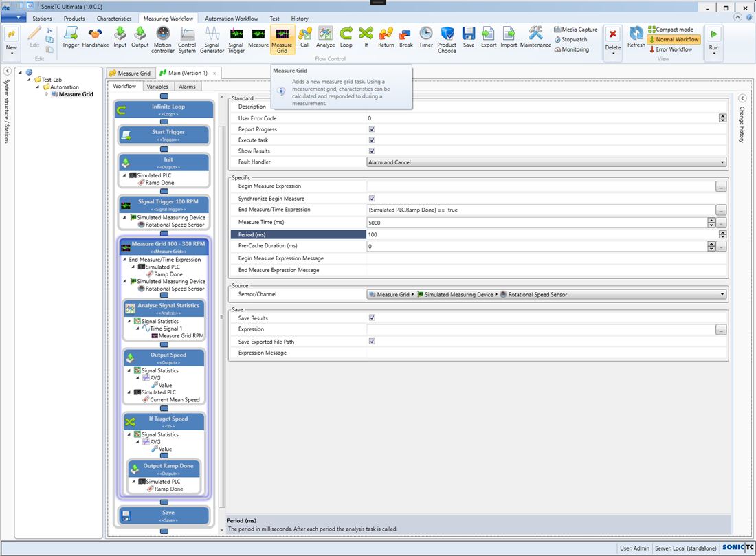Select the Infinite Loop workflow block
756x556 pixels.
point(164,109)
